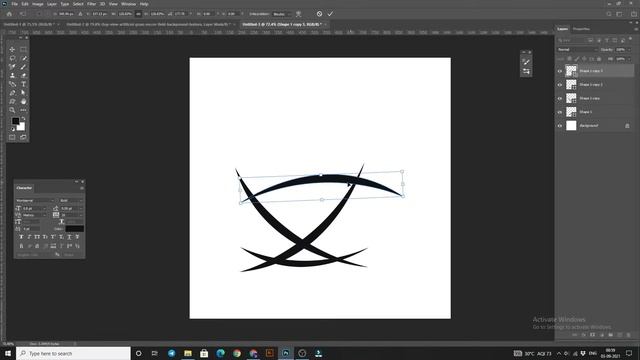Open the Edit Toolbar three-dots button
The width and height of the screenshot is (640, 360).
point(23,110)
